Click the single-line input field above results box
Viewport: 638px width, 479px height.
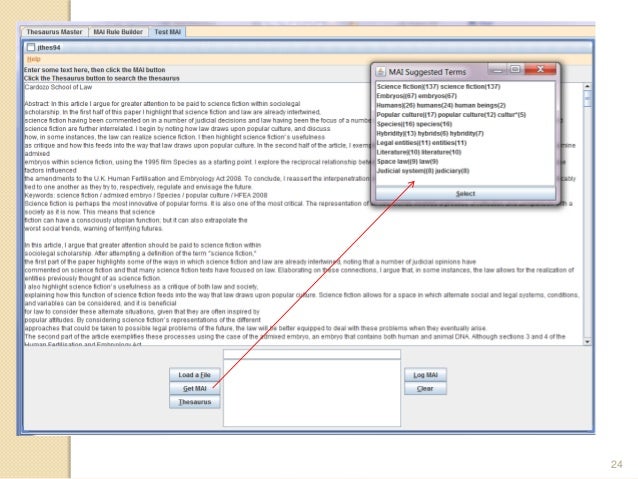tap(312, 354)
